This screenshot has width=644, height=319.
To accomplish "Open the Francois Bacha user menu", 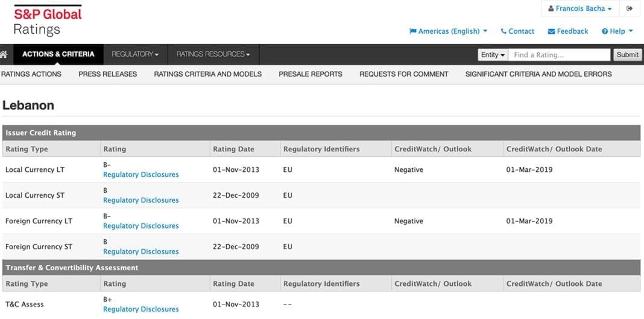I will [580, 8].
